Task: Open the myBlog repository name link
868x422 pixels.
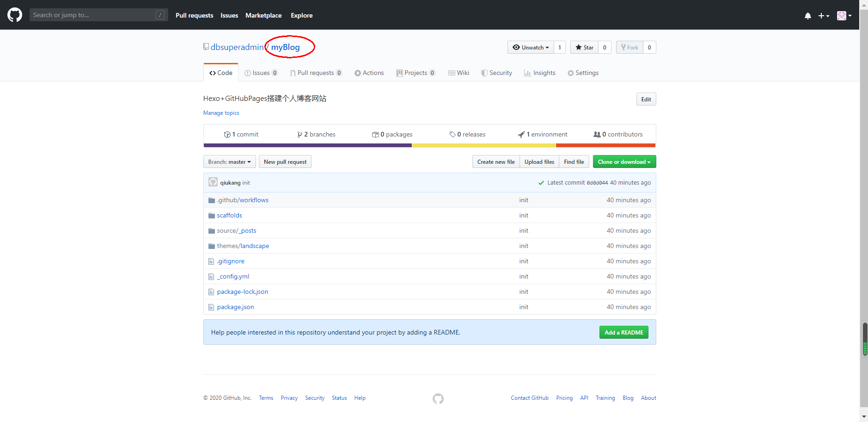Action: coord(285,47)
